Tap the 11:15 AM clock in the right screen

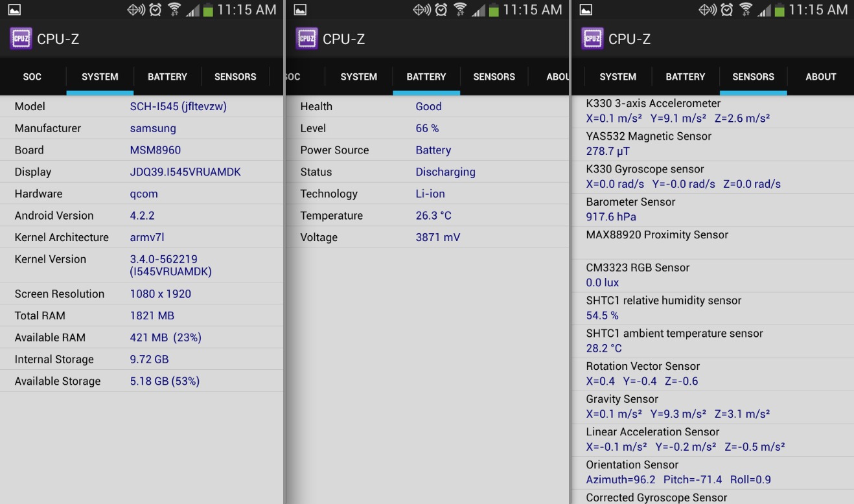818,10
